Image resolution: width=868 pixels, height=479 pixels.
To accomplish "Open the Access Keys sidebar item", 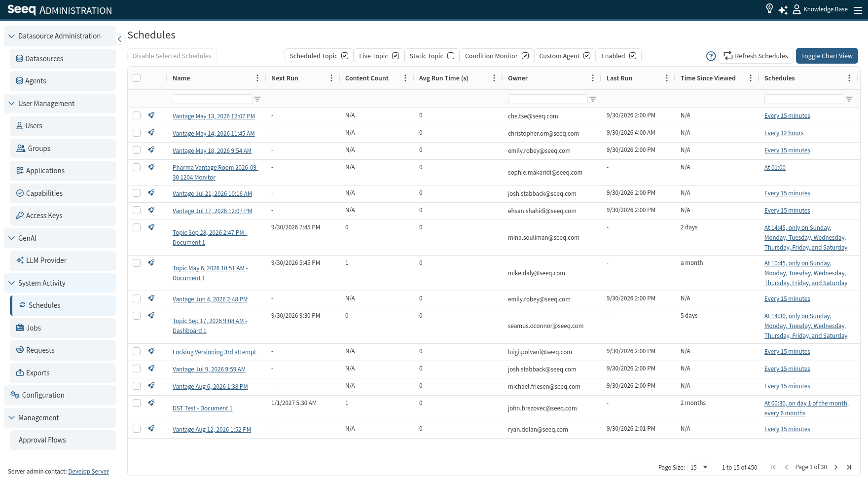I will click(x=63, y=216).
